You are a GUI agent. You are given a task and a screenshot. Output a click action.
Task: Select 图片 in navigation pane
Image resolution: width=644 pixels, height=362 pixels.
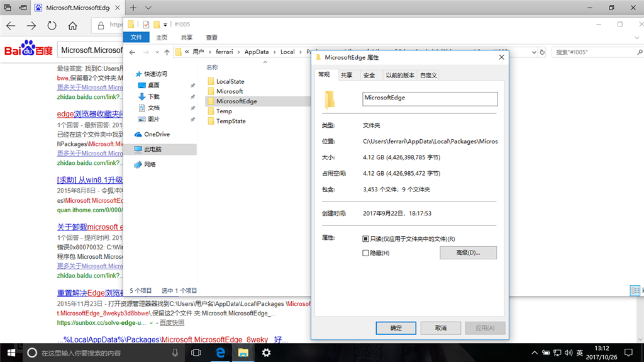153,119
